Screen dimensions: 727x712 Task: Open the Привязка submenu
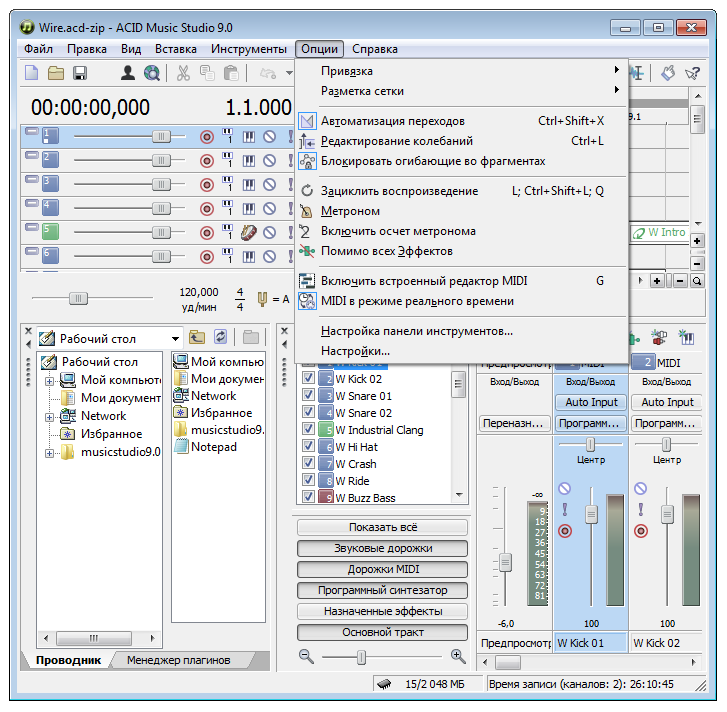click(x=461, y=71)
